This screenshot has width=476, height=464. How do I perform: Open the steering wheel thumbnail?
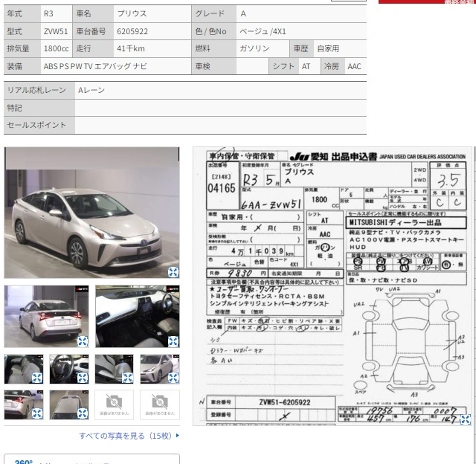pyautogui.click(x=69, y=369)
